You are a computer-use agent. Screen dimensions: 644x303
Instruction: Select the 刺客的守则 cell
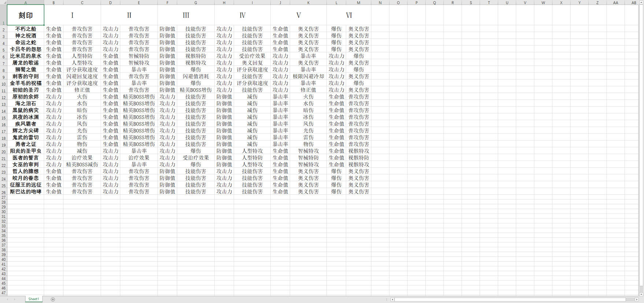26,76
